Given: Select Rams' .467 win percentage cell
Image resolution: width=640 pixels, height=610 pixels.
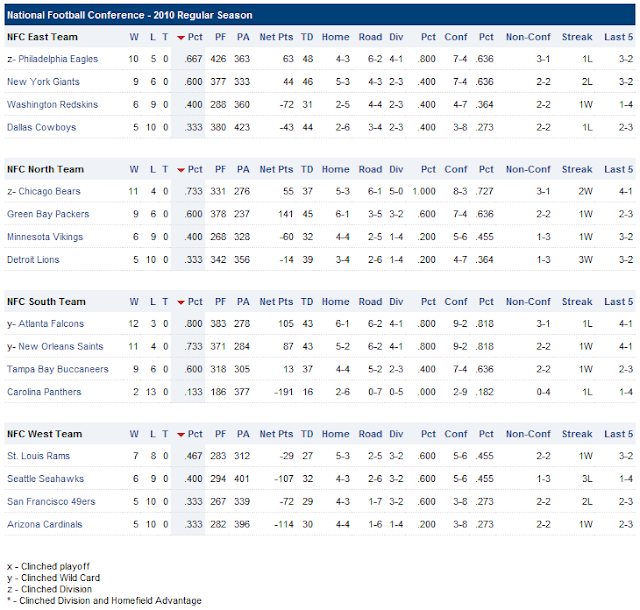Looking at the screenshot, I should (193, 456).
